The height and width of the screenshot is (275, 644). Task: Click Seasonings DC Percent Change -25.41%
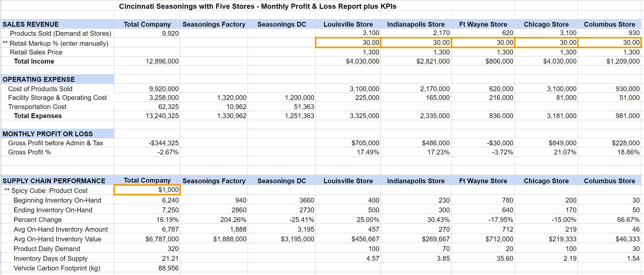point(302,220)
